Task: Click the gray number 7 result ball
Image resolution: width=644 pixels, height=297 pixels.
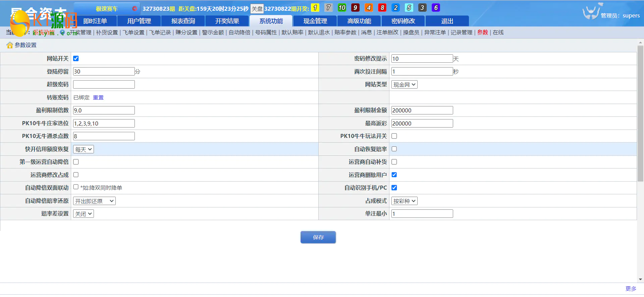Action: tap(328, 8)
